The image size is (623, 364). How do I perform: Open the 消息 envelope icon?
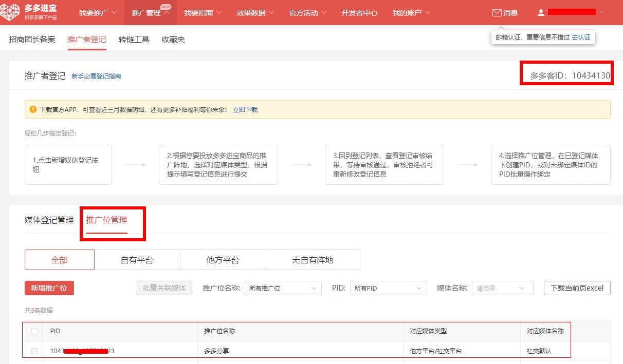497,13
